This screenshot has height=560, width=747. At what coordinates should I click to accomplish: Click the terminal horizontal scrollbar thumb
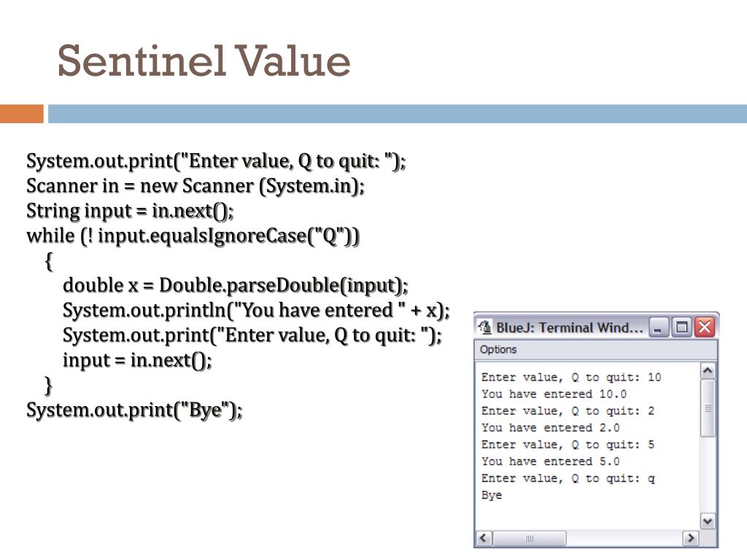pyautogui.click(x=530, y=538)
